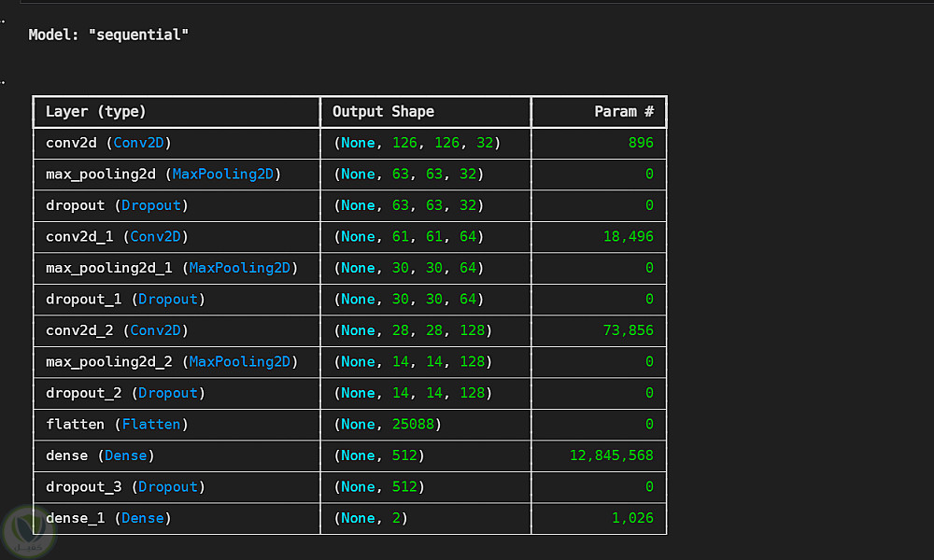Click the "Layer (type)" column header
The height and width of the screenshot is (560, 934).
pos(96,112)
